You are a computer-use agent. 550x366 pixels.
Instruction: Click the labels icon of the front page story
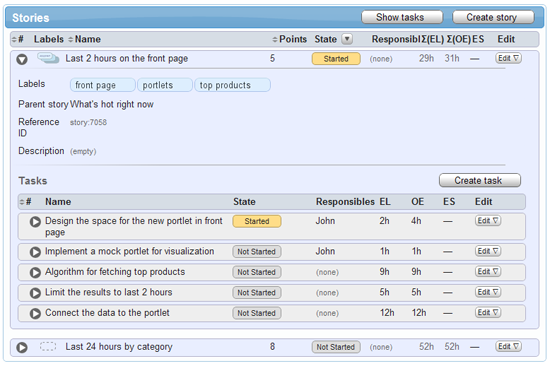[x=48, y=58]
